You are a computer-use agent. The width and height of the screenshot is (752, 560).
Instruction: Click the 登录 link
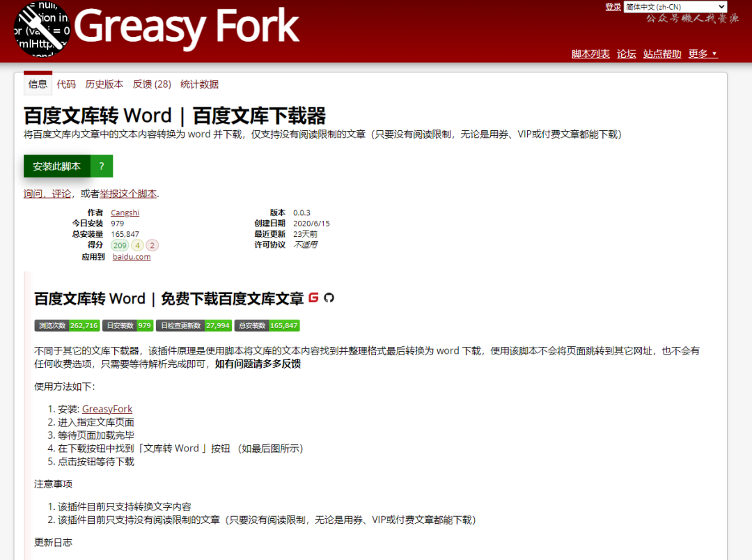tap(613, 7)
